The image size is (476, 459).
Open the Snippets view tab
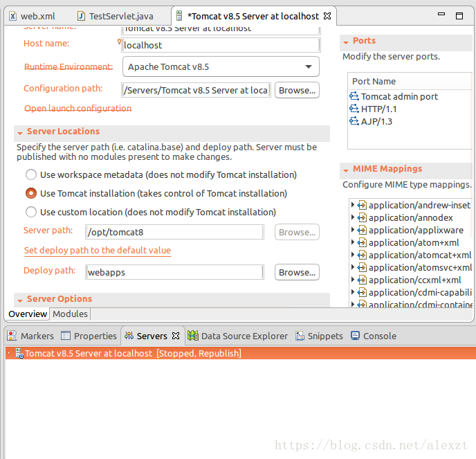pyautogui.click(x=320, y=336)
